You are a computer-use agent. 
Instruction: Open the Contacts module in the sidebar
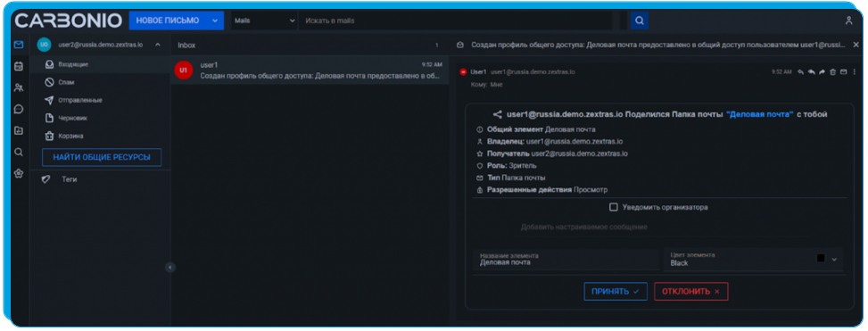point(18,87)
